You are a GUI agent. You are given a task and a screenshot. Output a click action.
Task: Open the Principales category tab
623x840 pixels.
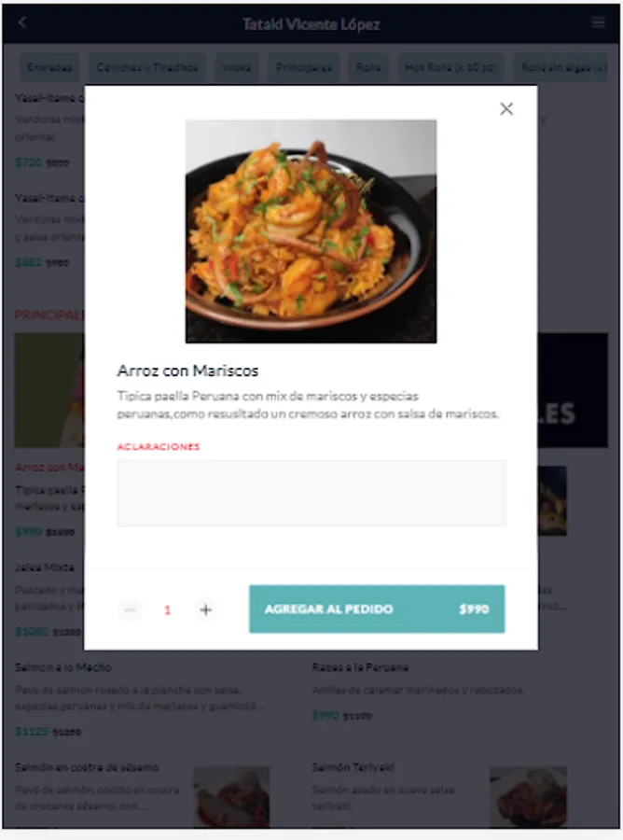[303, 67]
